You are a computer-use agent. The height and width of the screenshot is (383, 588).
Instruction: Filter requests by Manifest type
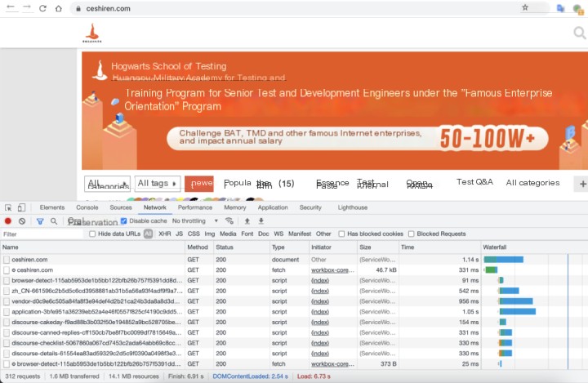coord(300,234)
